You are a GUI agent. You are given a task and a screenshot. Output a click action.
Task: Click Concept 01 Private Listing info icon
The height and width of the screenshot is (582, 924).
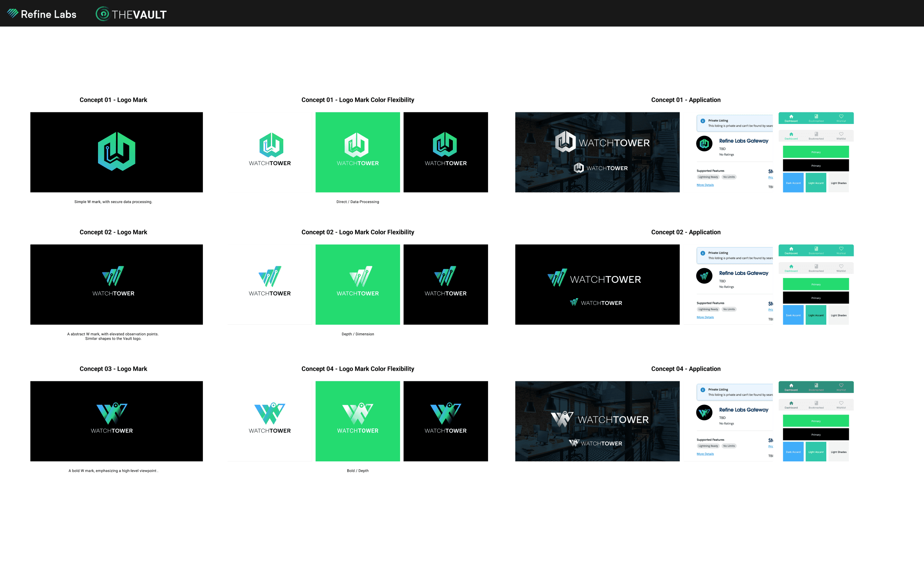coord(702,121)
